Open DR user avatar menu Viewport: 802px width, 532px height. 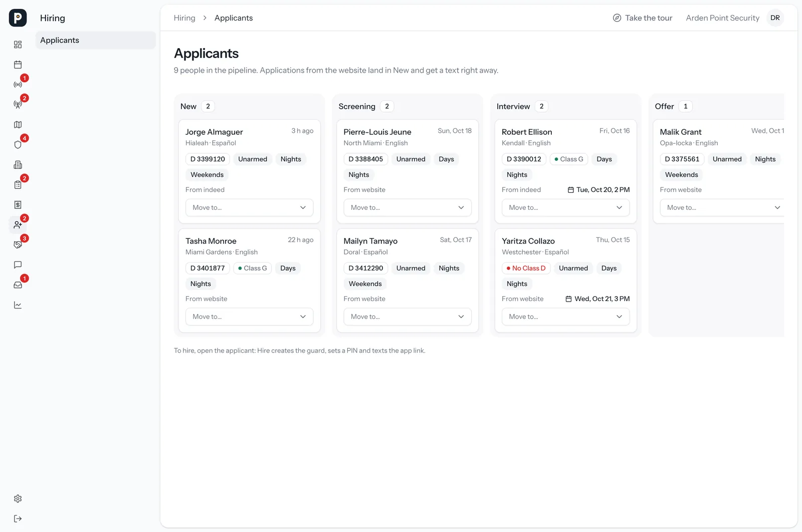coord(775,18)
